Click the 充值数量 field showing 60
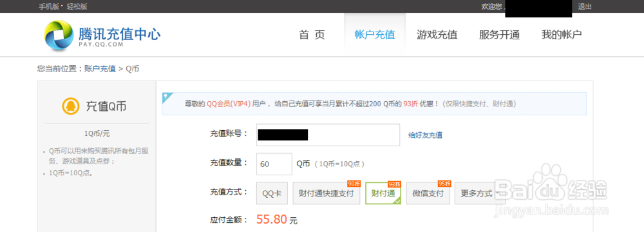The image size is (644, 232). point(274,164)
